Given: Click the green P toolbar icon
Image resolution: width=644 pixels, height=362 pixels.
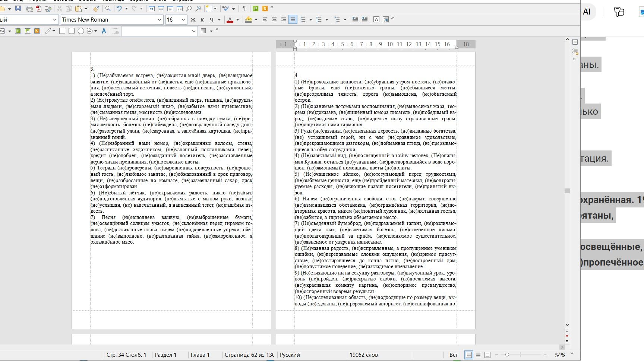Looking at the screenshot, I should (256, 8).
